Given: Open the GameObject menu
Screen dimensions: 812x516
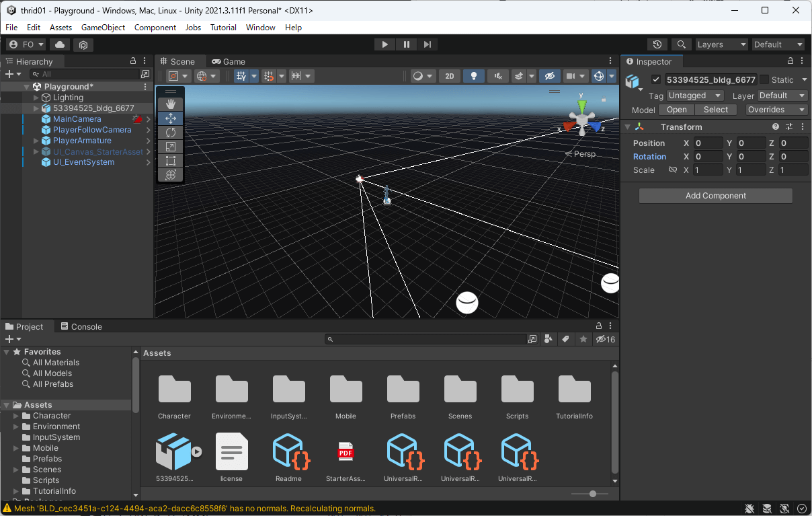Looking at the screenshot, I should pos(104,28).
